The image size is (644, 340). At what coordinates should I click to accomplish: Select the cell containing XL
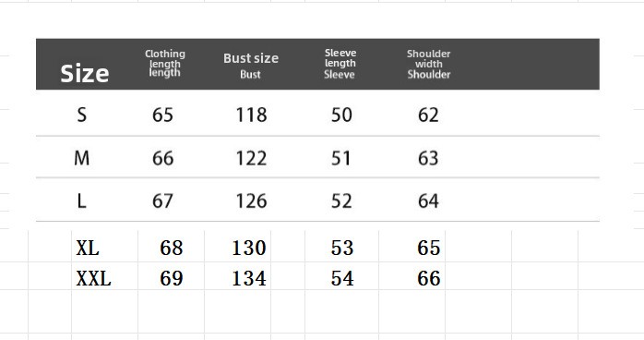pyautogui.click(x=104, y=247)
